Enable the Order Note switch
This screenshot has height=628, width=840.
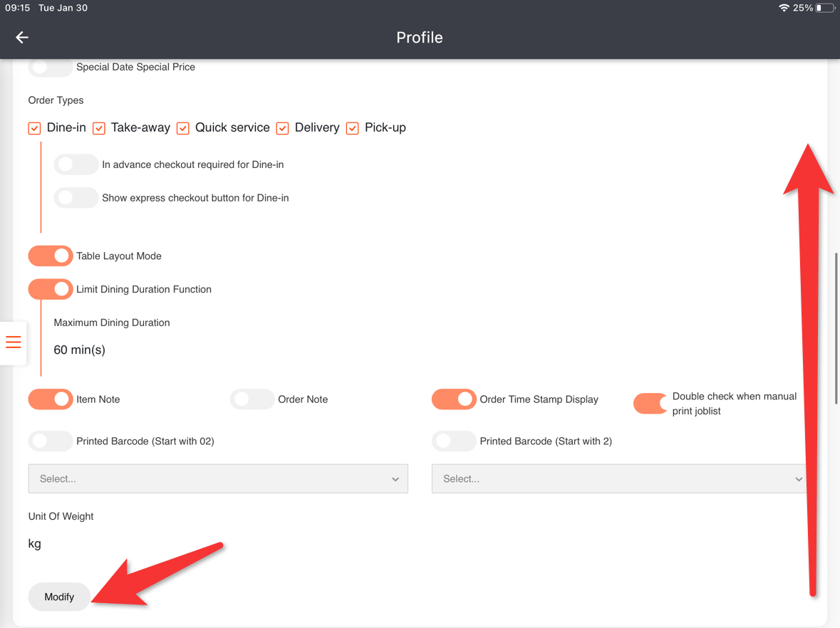point(252,399)
